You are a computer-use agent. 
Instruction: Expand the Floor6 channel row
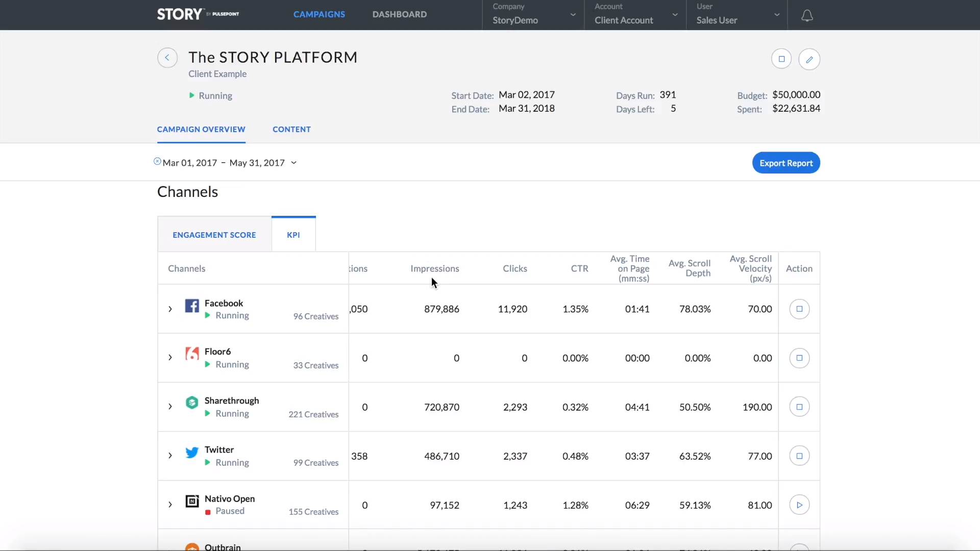click(170, 358)
